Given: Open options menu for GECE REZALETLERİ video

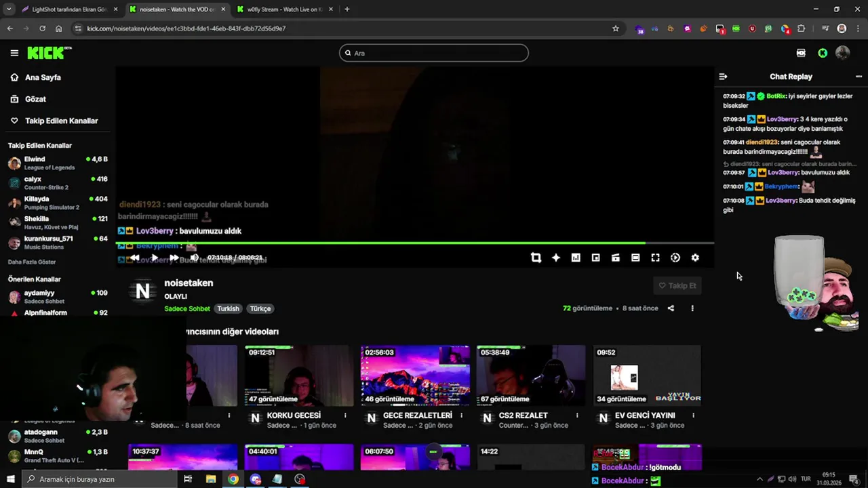Looking at the screenshot, I should point(461,415).
